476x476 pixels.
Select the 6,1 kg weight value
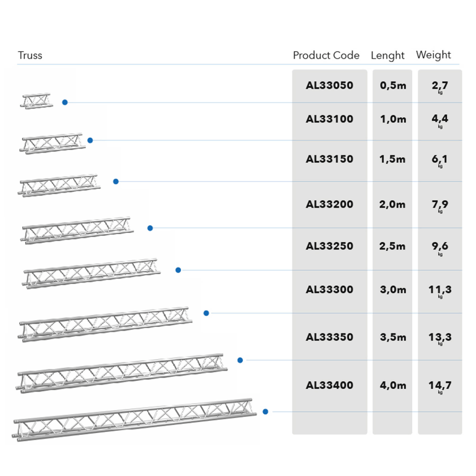click(x=440, y=159)
